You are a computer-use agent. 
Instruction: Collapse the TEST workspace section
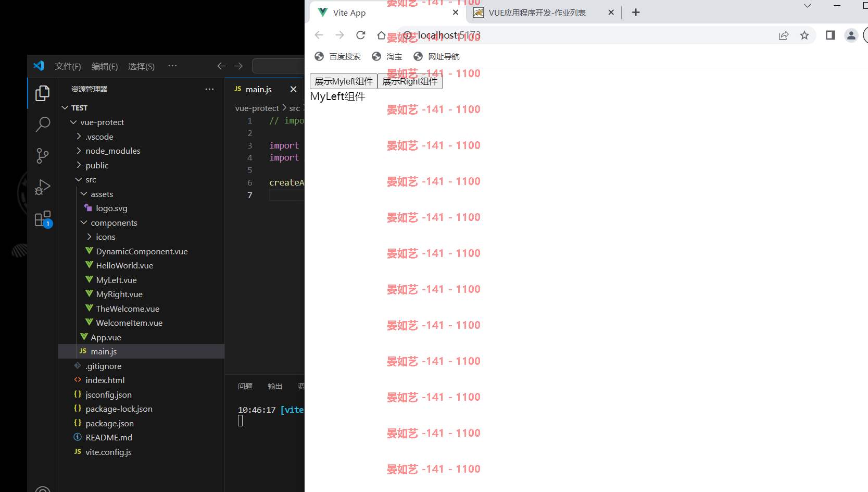(x=141, y=108)
